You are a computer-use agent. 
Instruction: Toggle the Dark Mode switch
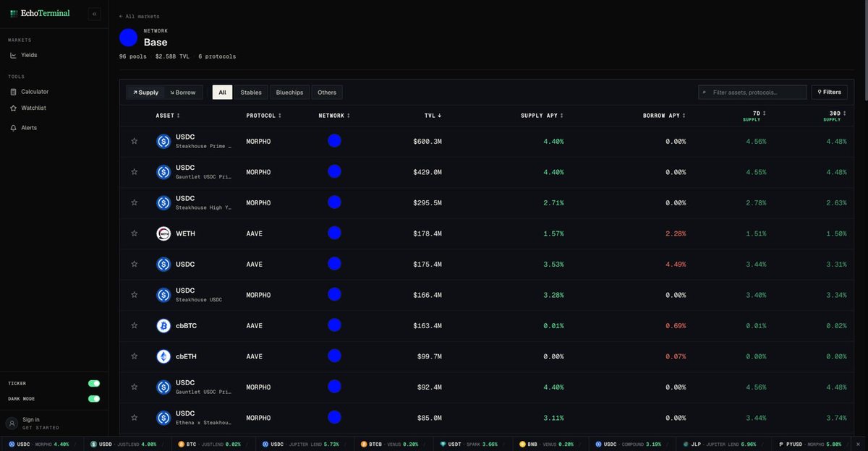pyautogui.click(x=94, y=398)
